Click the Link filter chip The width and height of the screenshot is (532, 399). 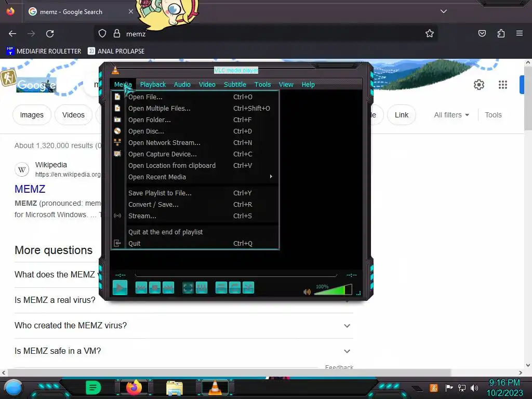[402, 115]
